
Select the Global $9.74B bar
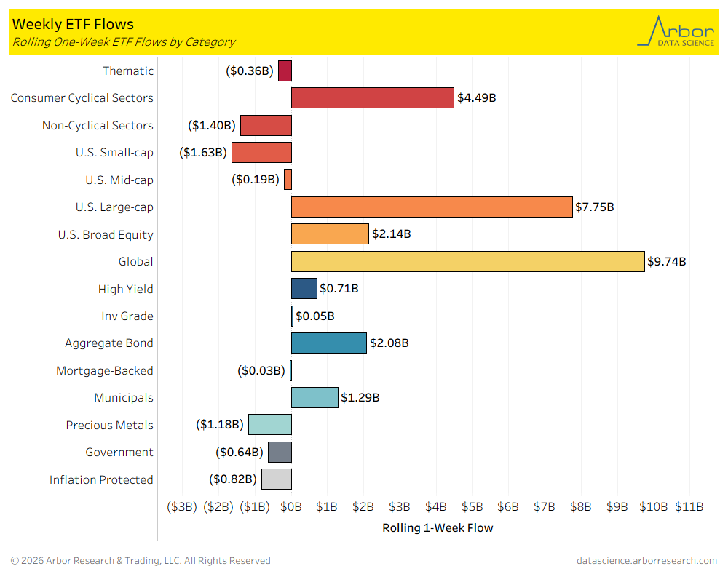467,261
